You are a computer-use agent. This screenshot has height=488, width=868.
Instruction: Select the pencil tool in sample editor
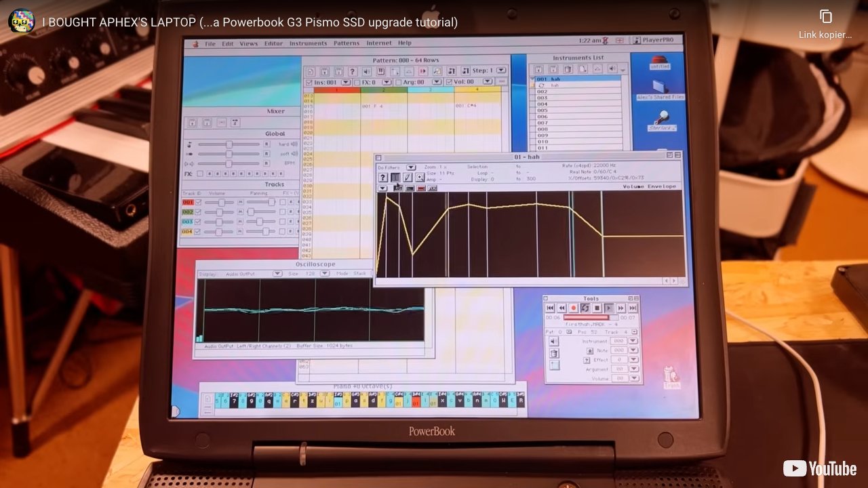point(408,178)
